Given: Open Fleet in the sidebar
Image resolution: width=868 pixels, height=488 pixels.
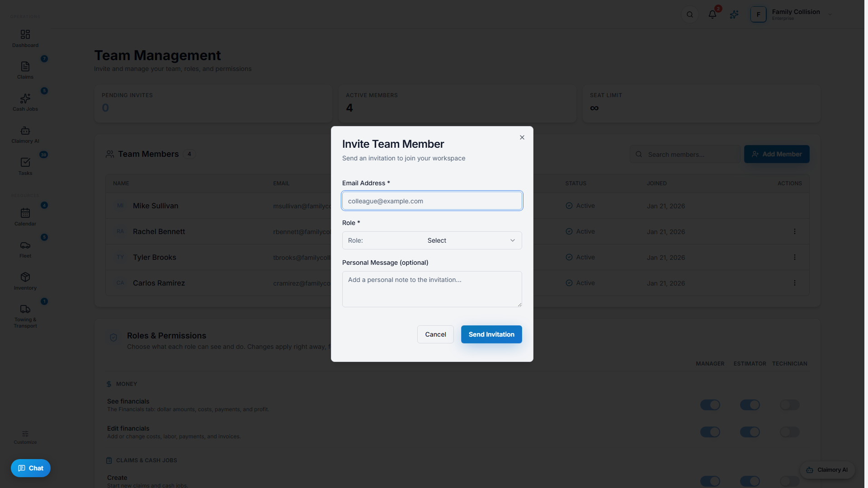Looking at the screenshot, I should click(25, 249).
